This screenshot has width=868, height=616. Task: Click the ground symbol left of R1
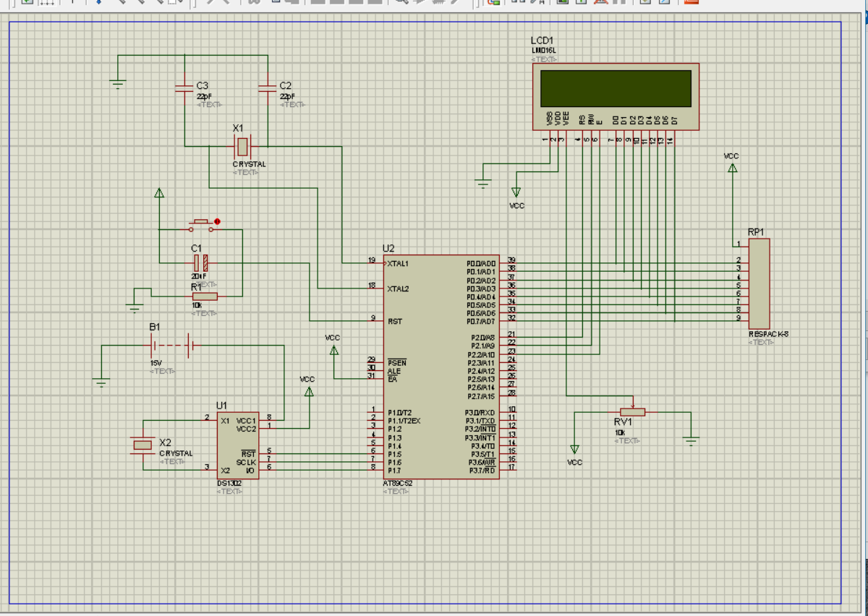coord(135,308)
